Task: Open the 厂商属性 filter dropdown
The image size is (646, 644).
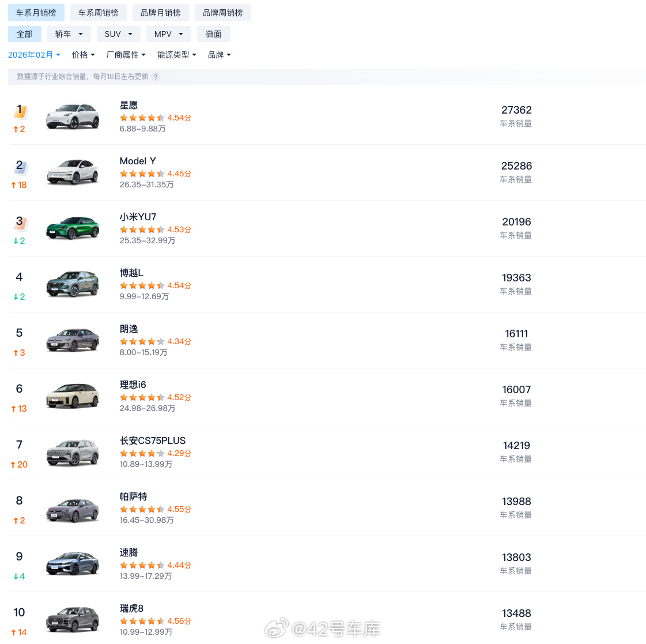Action: [126, 55]
